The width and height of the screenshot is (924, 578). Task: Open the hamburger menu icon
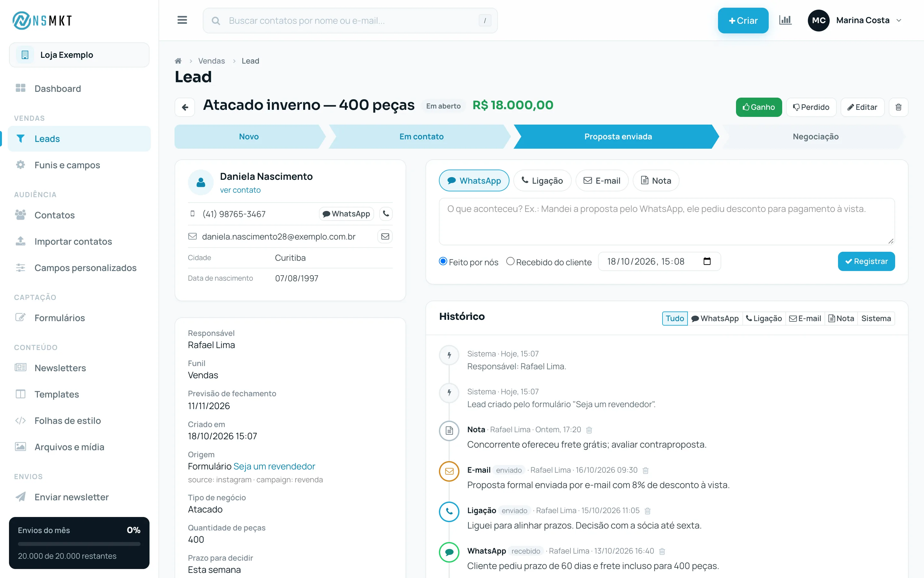(182, 20)
